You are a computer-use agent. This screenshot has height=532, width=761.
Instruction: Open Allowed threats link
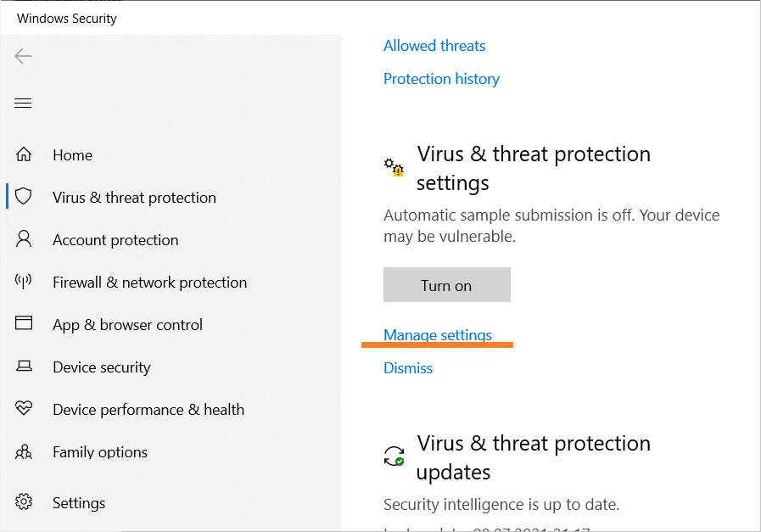(x=434, y=46)
